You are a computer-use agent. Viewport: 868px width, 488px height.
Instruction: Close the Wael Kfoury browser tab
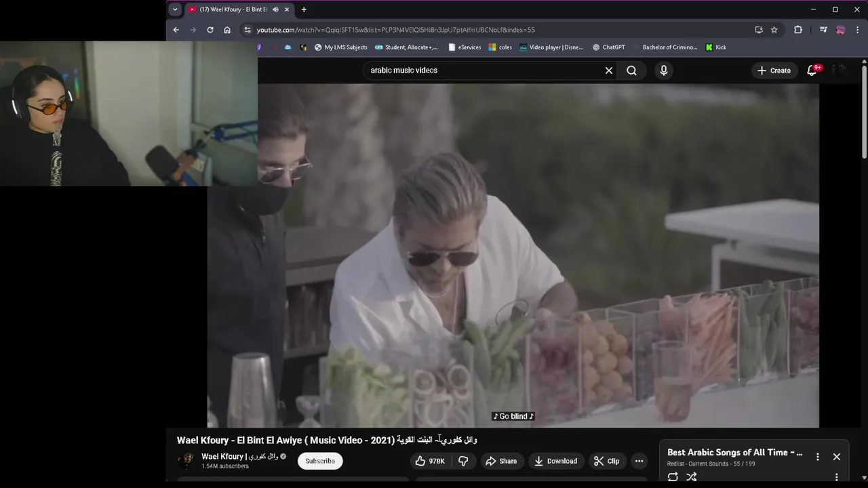tap(287, 9)
